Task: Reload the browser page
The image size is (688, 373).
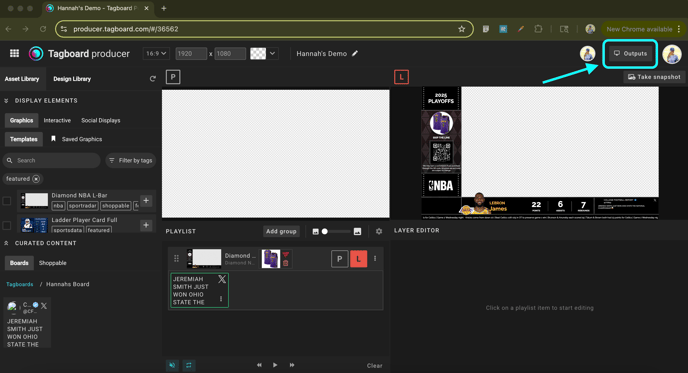Action: click(43, 29)
